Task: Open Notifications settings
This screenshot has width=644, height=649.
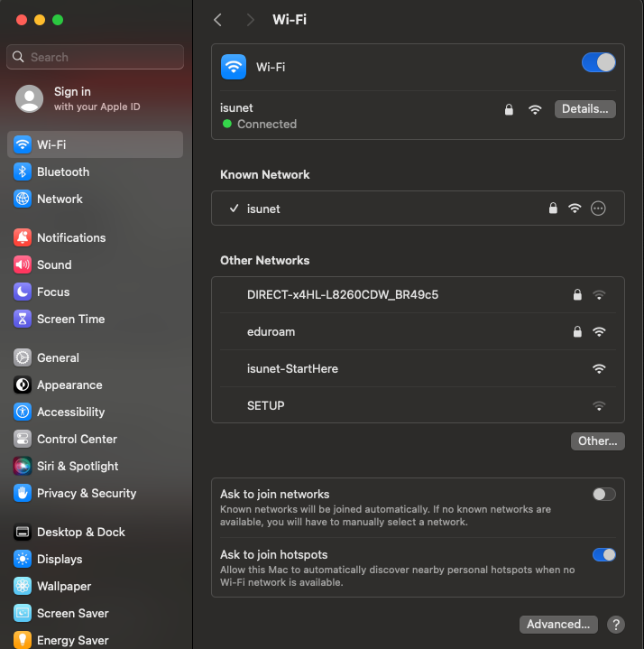Action: (x=95, y=237)
